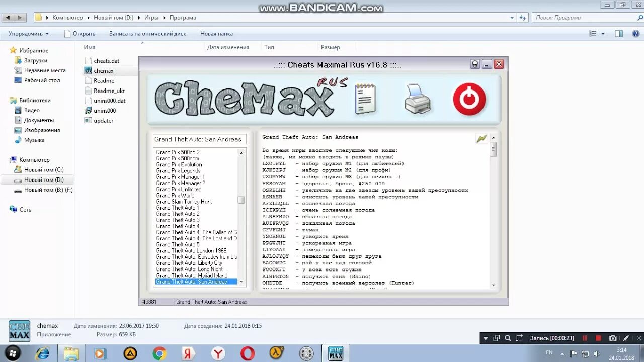
Task: Stop the Bandicam recording
Action: 598,338
